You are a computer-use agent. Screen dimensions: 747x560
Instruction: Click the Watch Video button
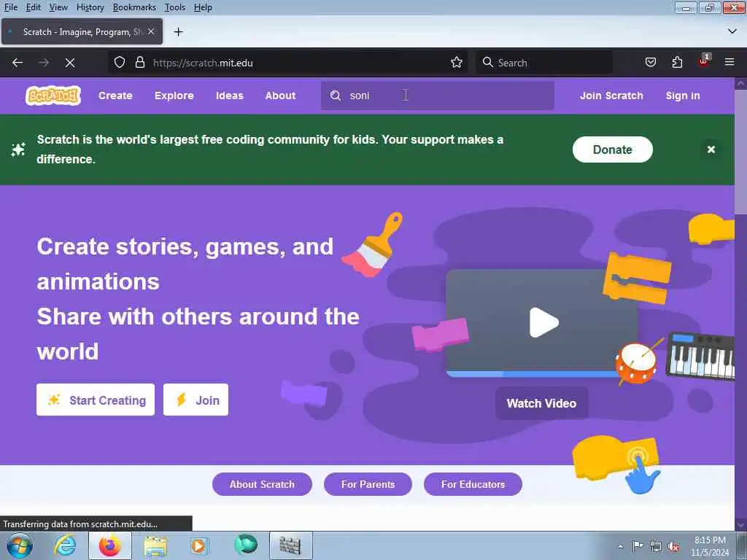[542, 403]
